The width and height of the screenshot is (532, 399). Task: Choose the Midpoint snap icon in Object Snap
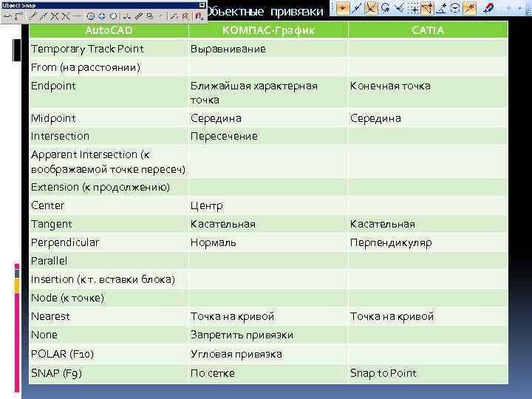(44, 16)
